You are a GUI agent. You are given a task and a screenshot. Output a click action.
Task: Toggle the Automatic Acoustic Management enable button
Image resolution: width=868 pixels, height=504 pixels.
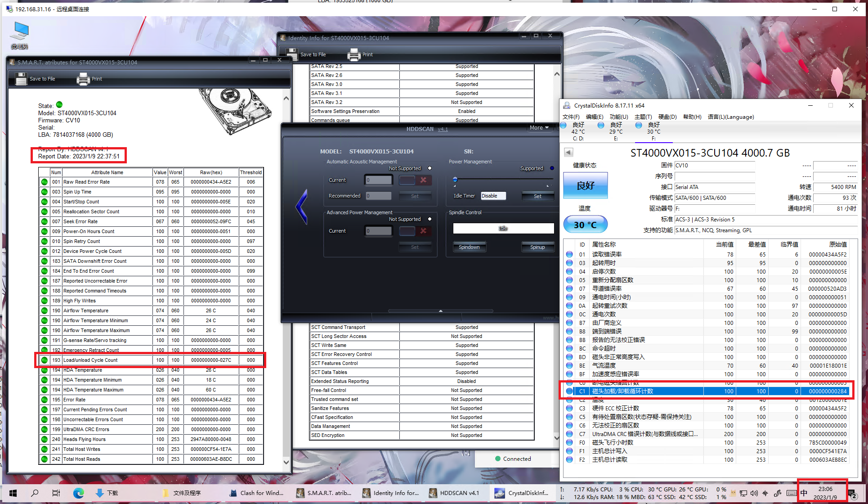(407, 180)
